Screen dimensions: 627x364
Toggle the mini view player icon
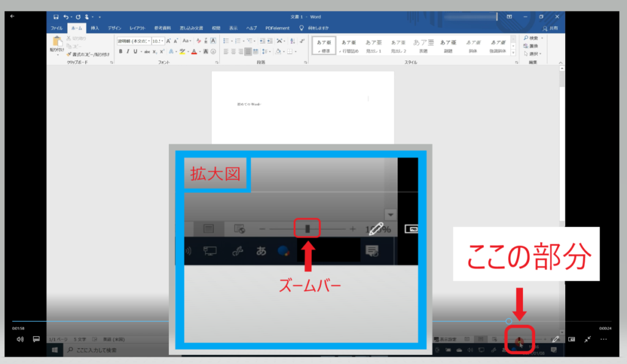(x=572, y=338)
